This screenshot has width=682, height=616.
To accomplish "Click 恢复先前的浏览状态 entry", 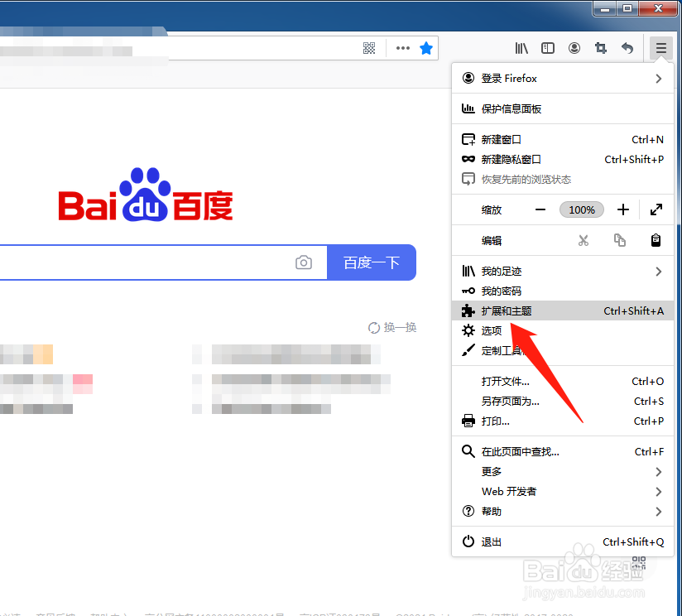I will (x=563, y=179).
